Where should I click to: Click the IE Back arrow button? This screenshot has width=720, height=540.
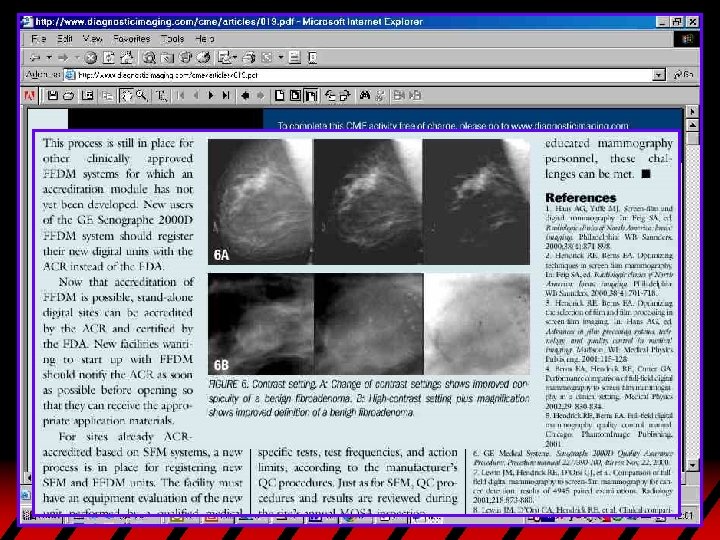coord(35,58)
